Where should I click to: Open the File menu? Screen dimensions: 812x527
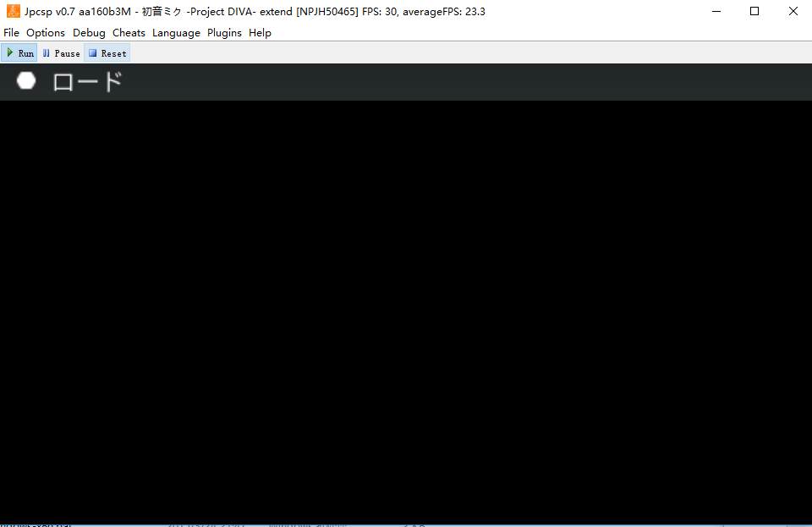click(x=11, y=33)
